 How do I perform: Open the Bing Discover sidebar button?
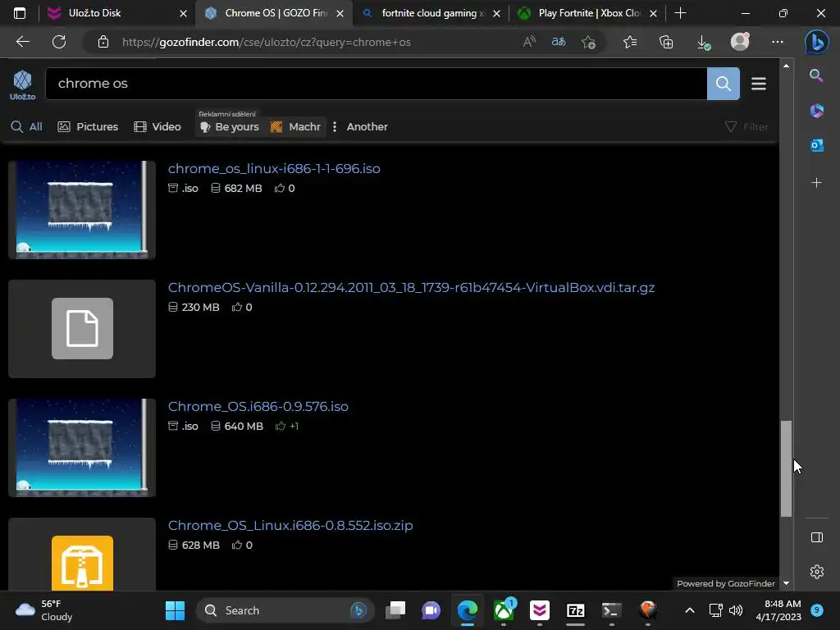point(816,42)
